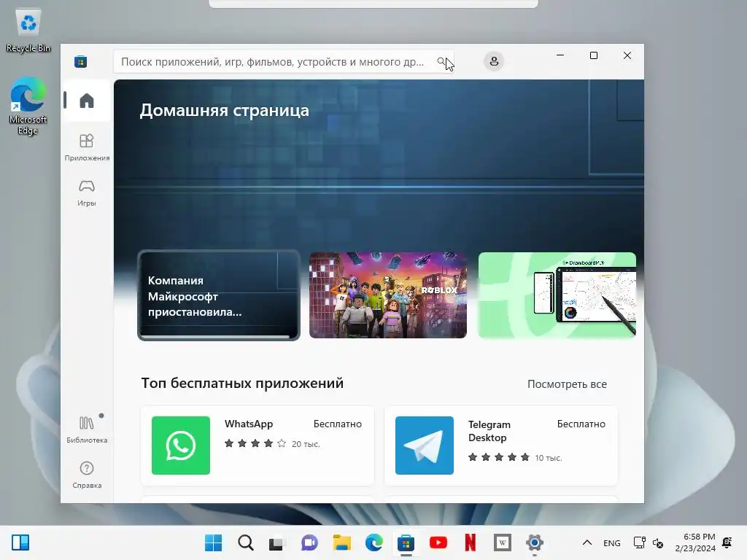Open the user account profile icon

(494, 61)
